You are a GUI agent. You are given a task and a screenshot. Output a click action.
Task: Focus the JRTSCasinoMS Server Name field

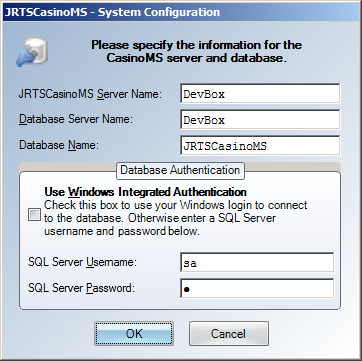pyautogui.click(x=260, y=94)
